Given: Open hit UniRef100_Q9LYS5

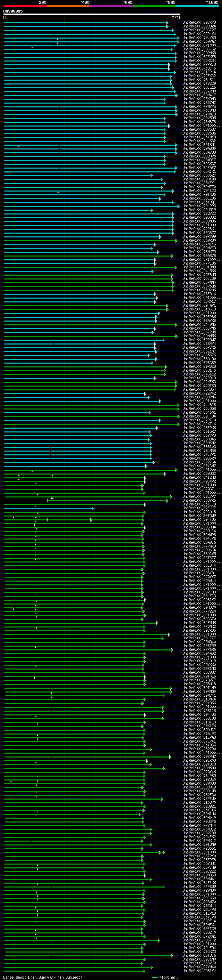Looking at the screenshot, I should [x=199, y=38].
